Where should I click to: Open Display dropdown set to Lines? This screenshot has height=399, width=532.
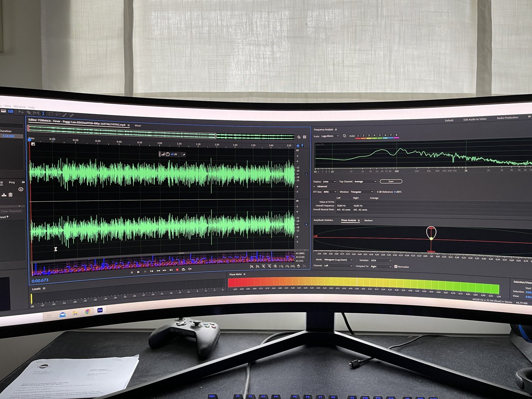tap(329, 181)
